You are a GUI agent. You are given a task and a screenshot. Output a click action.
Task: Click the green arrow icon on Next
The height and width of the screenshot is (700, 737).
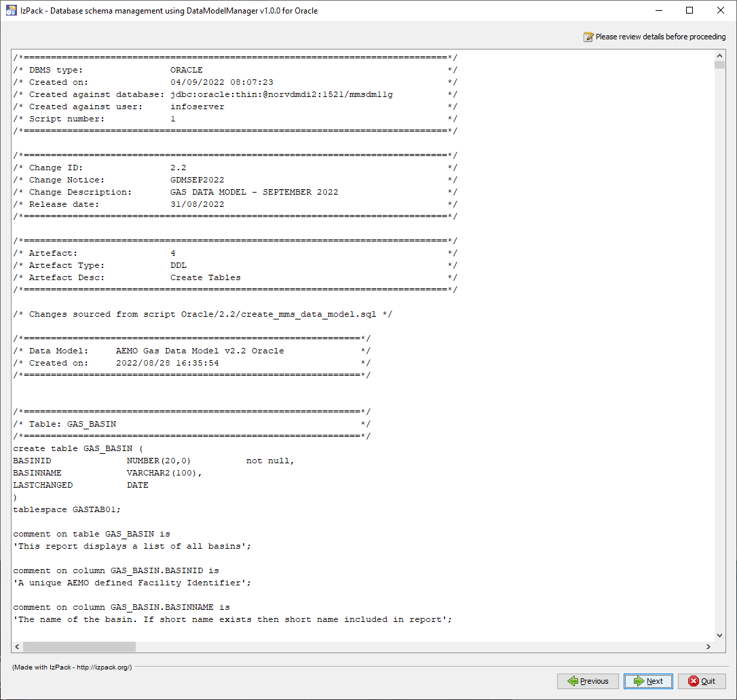(638, 681)
